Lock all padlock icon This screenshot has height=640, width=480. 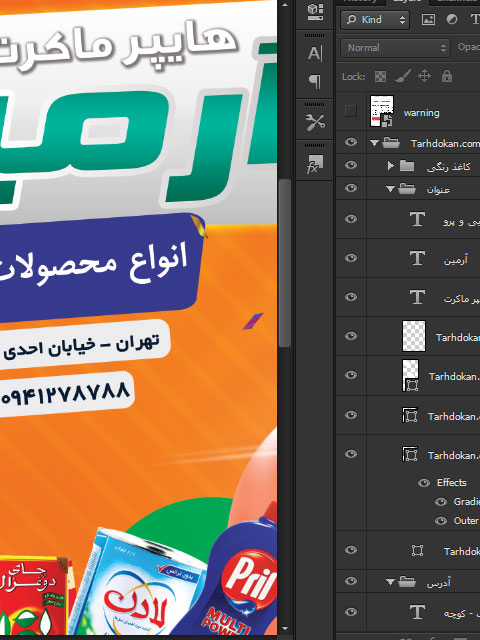[447, 76]
